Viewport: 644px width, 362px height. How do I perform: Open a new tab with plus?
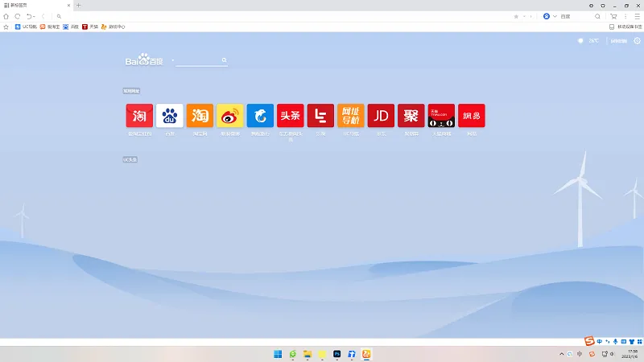(78, 6)
